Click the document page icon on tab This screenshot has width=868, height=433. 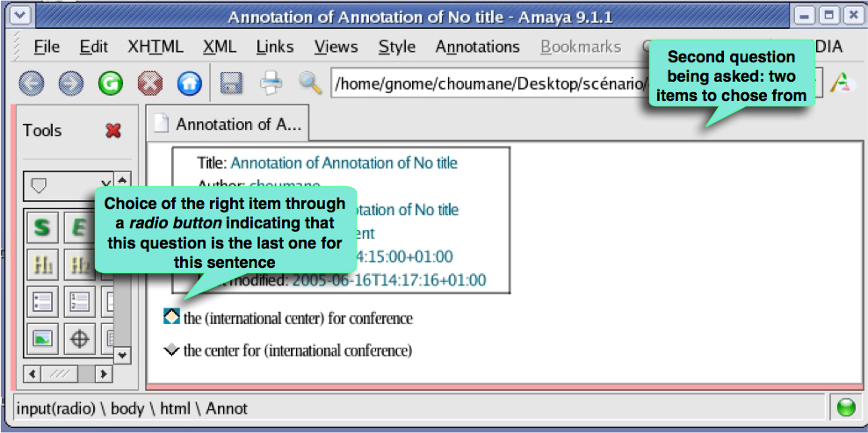click(161, 124)
